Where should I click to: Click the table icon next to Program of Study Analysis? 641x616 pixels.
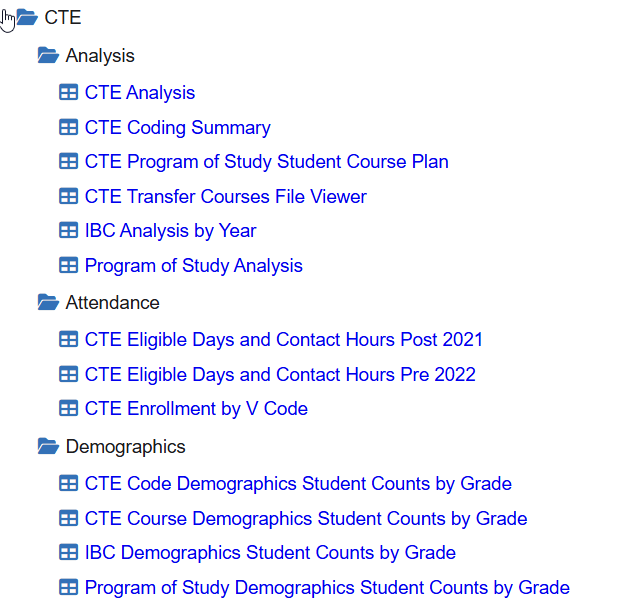tap(68, 266)
